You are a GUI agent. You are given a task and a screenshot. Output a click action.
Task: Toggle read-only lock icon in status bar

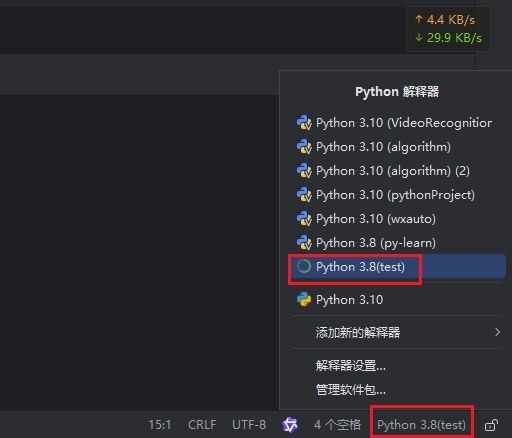pyautogui.click(x=491, y=425)
